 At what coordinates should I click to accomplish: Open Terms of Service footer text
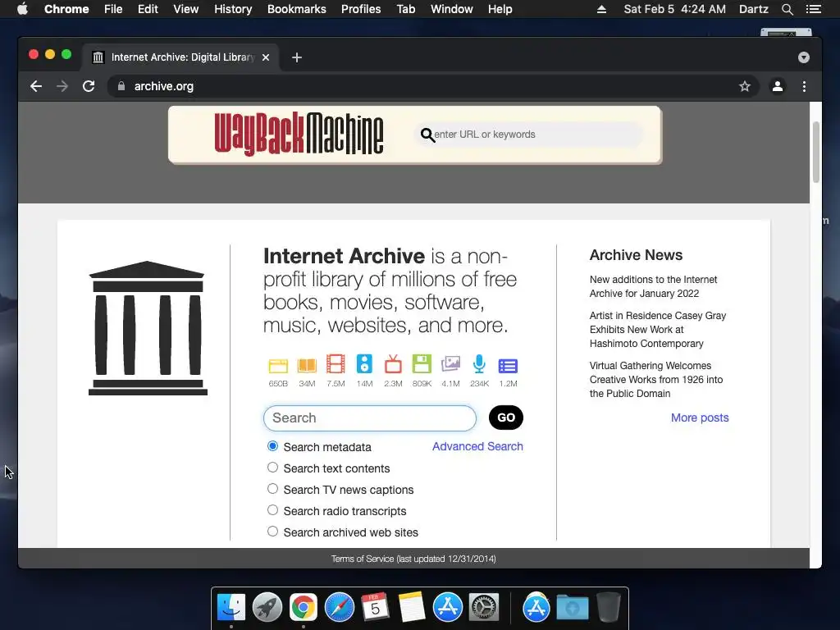[413, 559]
